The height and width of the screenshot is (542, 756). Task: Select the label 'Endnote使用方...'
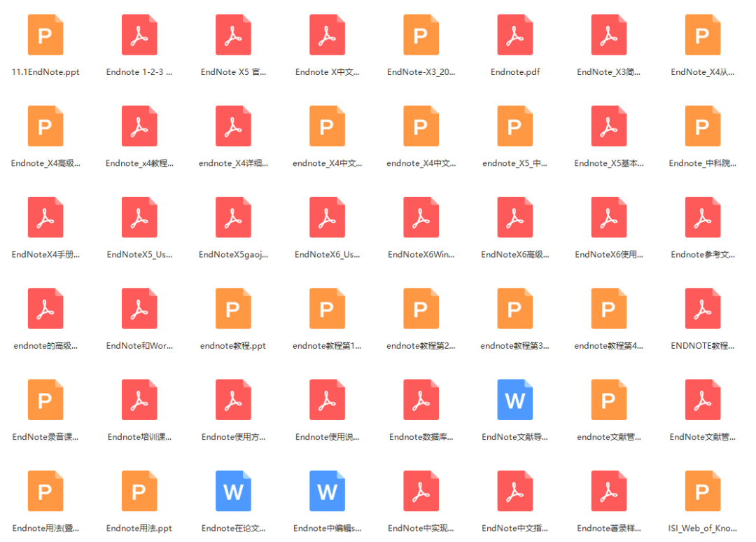pos(233,437)
